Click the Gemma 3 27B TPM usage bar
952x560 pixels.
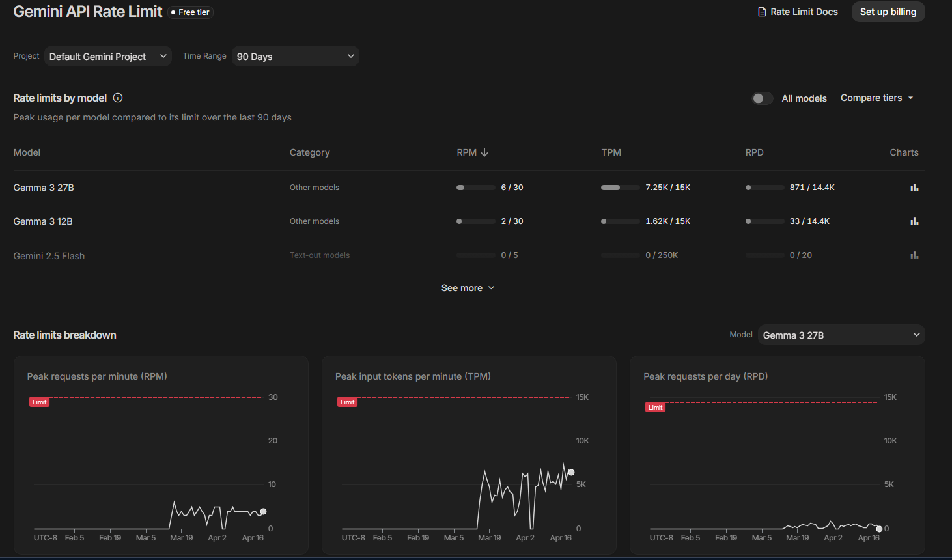pyautogui.click(x=621, y=188)
